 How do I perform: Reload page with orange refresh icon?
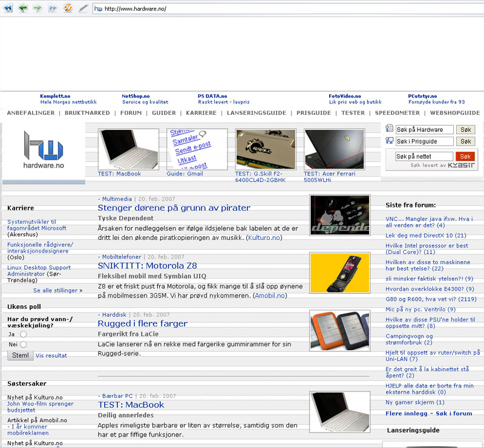pyautogui.click(x=68, y=8)
